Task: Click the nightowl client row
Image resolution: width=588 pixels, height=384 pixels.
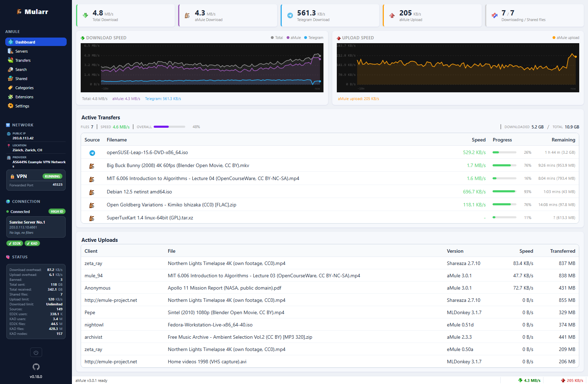Action: [330, 325]
